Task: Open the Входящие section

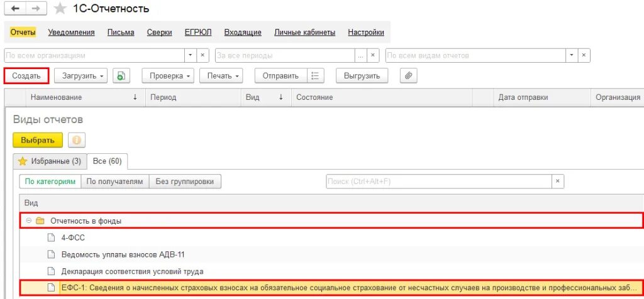Action: 243,33
